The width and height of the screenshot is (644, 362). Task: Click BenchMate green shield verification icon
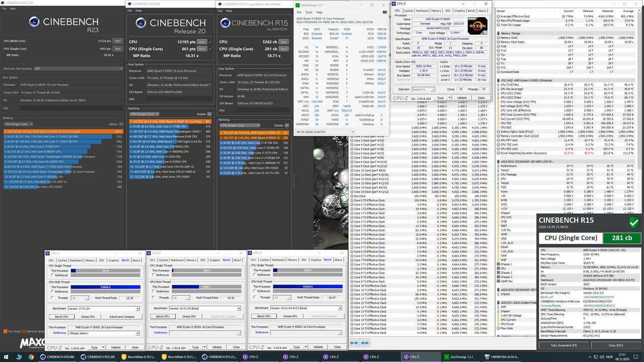pyautogui.click(x=634, y=222)
